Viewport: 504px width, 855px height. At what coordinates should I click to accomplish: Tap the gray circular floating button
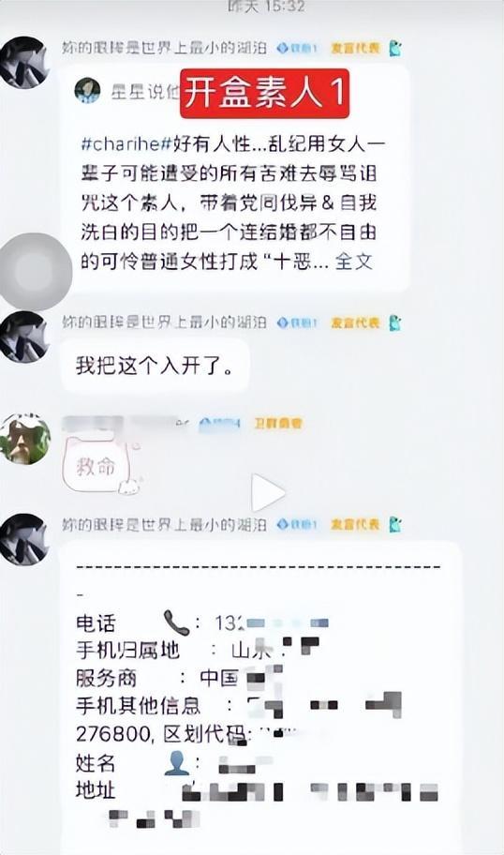point(35,272)
